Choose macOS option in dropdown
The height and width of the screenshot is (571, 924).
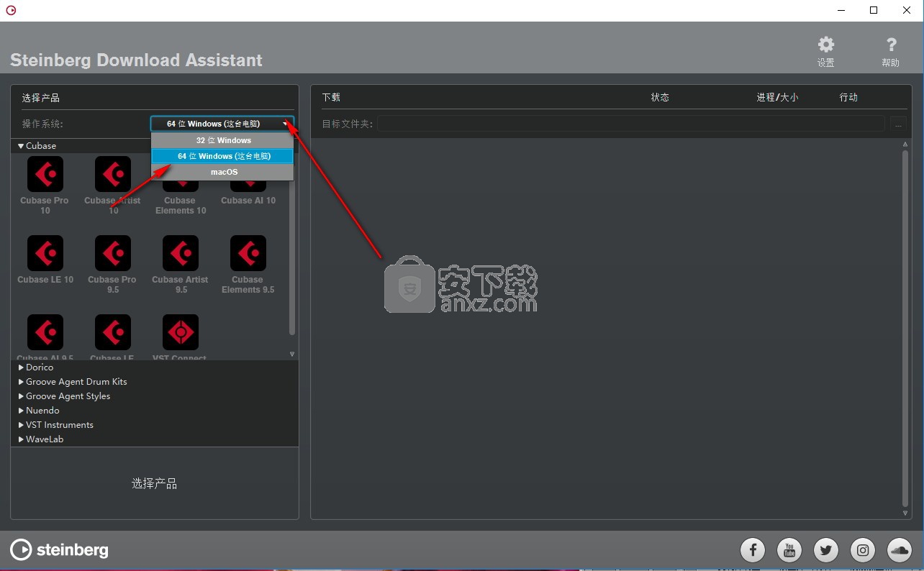point(223,172)
